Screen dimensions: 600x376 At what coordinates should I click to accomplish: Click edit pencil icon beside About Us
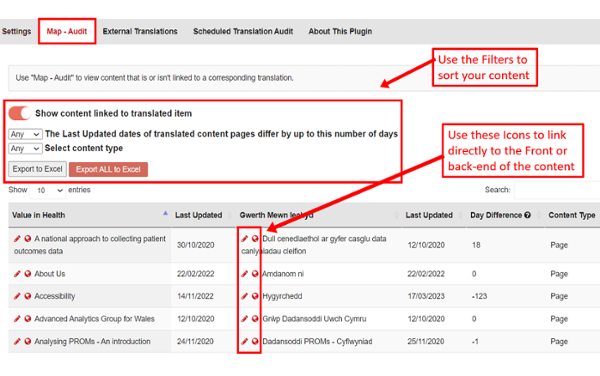pos(17,274)
